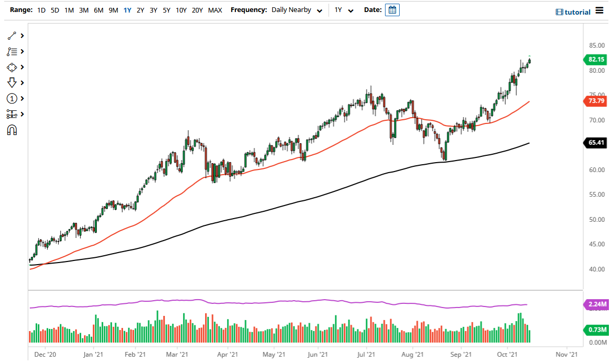Expand the trend line tool options

21,36
